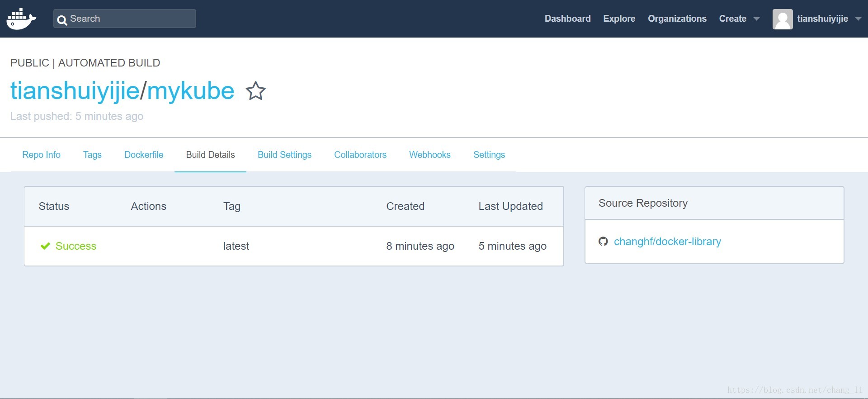Viewport: 868px width, 399px height.
Task: Click the Status column header
Action: pos(54,206)
